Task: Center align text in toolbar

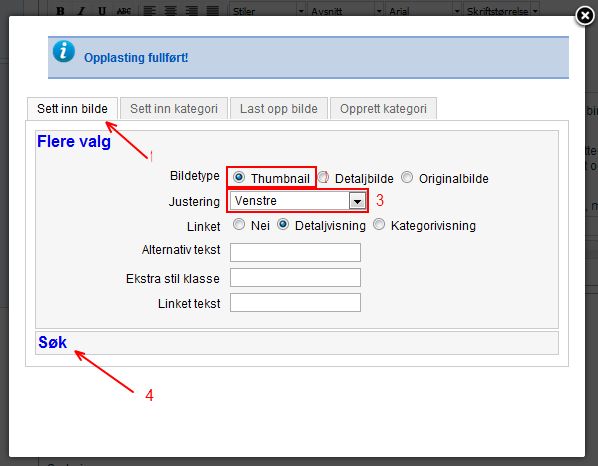Action: 170,11
